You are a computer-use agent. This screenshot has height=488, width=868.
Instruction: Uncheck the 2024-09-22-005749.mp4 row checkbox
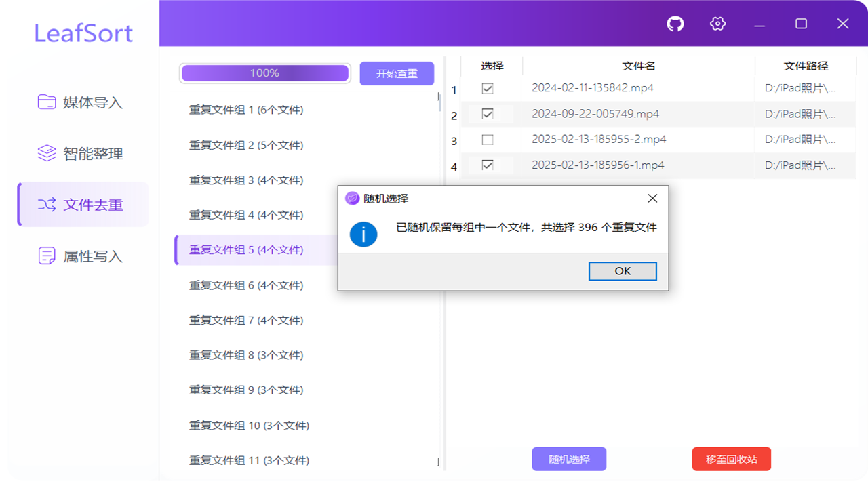(488, 115)
